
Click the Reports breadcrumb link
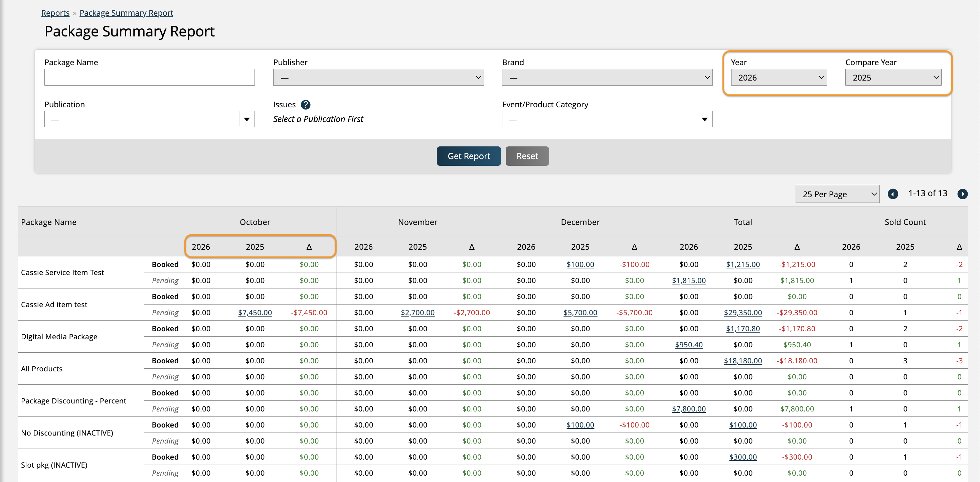click(55, 13)
